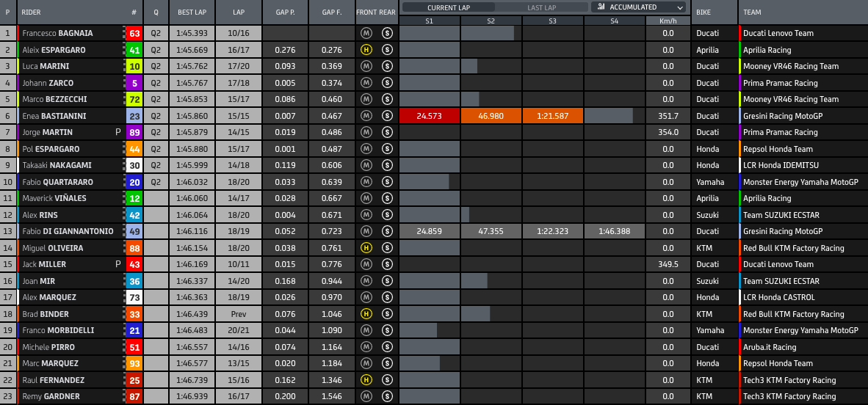Image resolution: width=868 pixels, height=405 pixels.
Task: Click Morbidelli's number 21 badge
Action: 134,330
